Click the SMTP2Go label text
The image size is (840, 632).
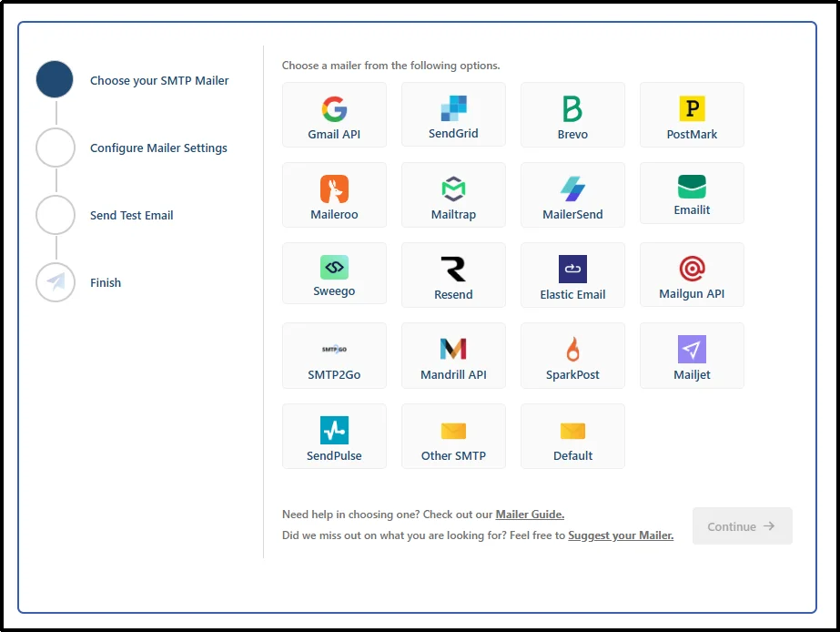coord(334,374)
